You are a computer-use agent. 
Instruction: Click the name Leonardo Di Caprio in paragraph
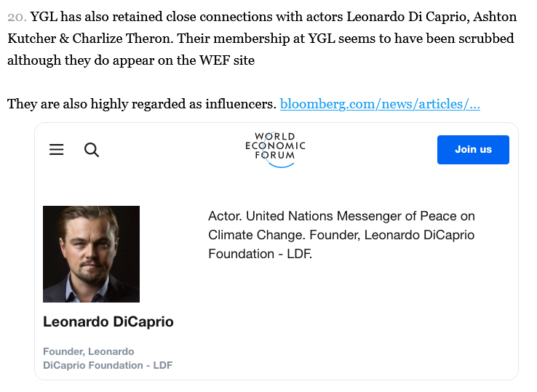pyautogui.click(x=407, y=17)
